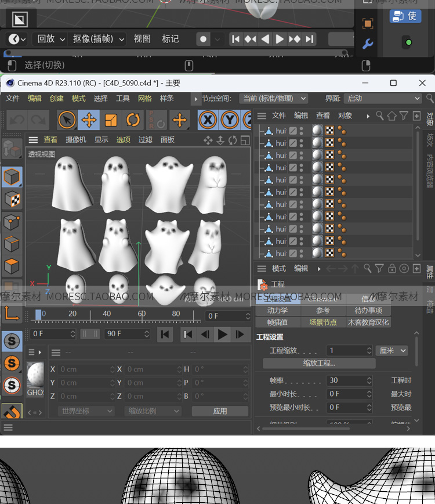This screenshot has width=435, height=504.
Task: Play the animation forward in main timeline
Action: pos(222,334)
